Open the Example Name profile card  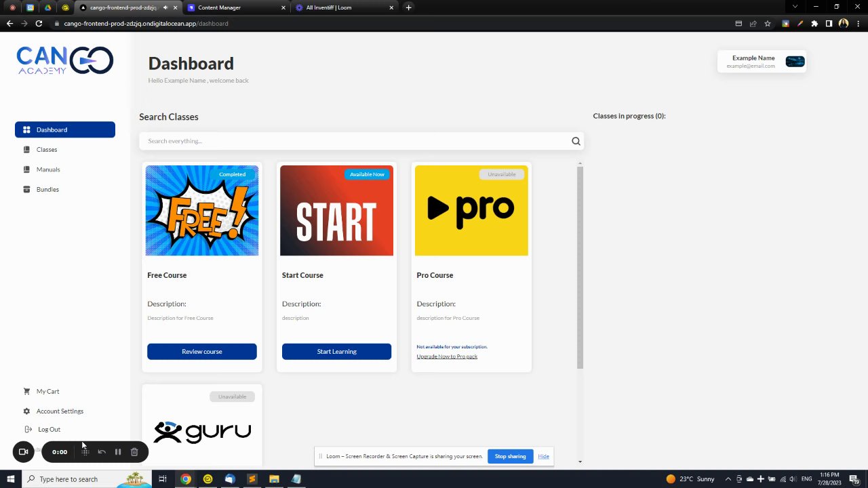(x=762, y=62)
